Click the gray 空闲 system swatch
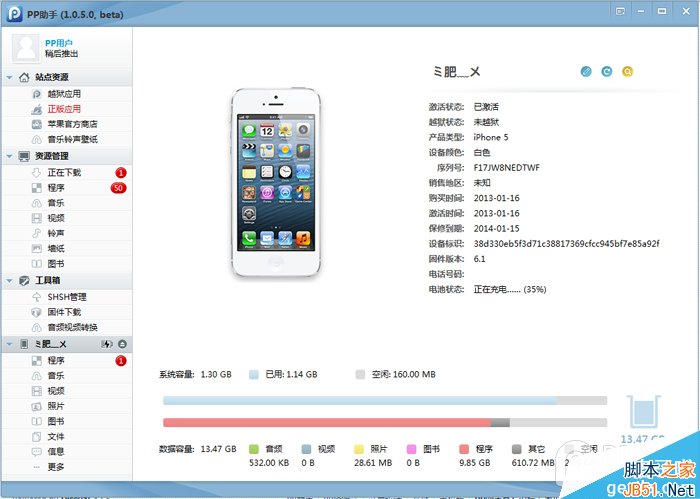 360,374
